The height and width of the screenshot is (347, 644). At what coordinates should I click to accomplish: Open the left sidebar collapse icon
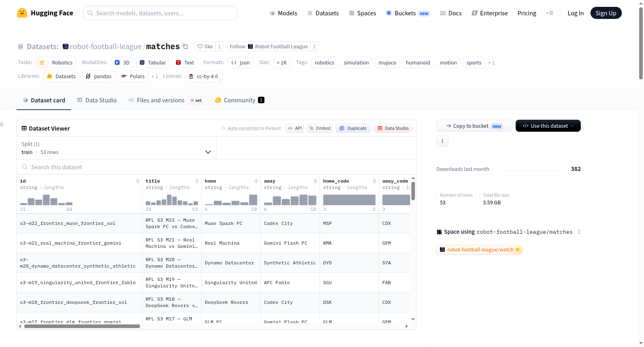pyautogui.click(x=2, y=125)
